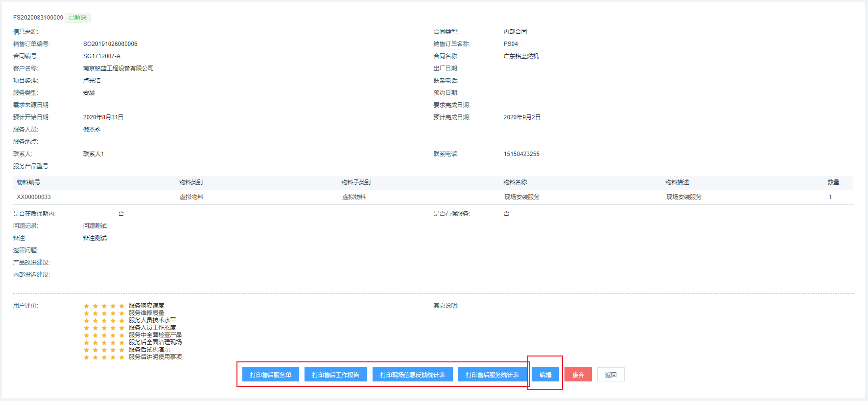Click the green 已解决 status tag

click(x=77, y=18)
